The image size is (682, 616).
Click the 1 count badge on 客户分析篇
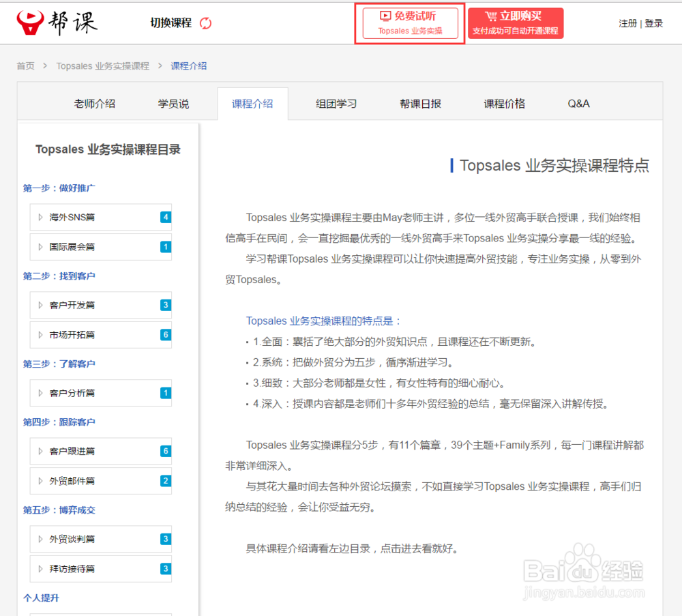(165, 393)
